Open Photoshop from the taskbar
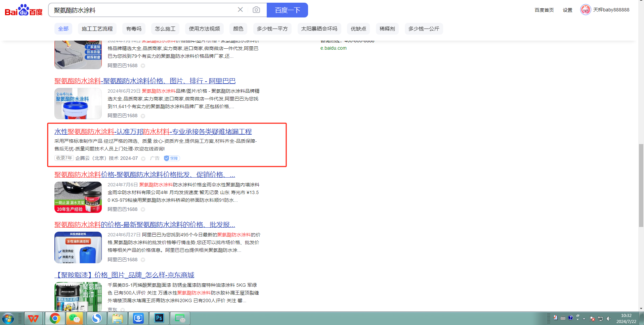Image resolution: width=644 pixels, height=325 pixels. (x=159, y=318)
